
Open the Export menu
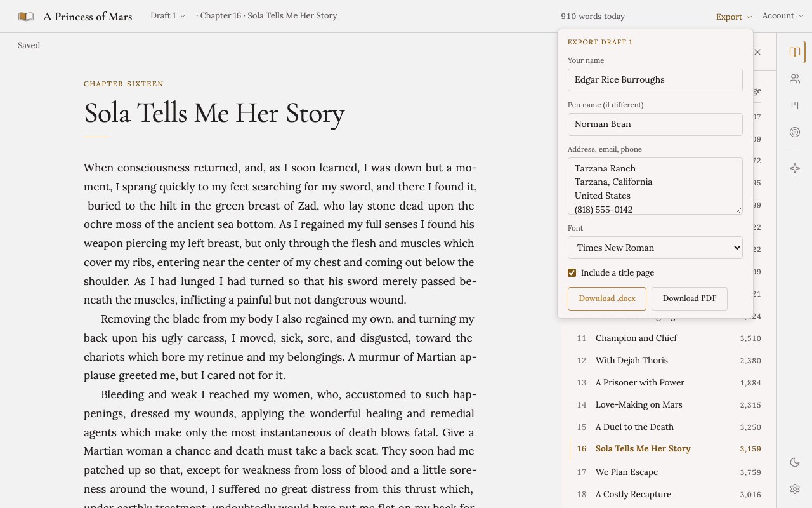pos(733,17)
